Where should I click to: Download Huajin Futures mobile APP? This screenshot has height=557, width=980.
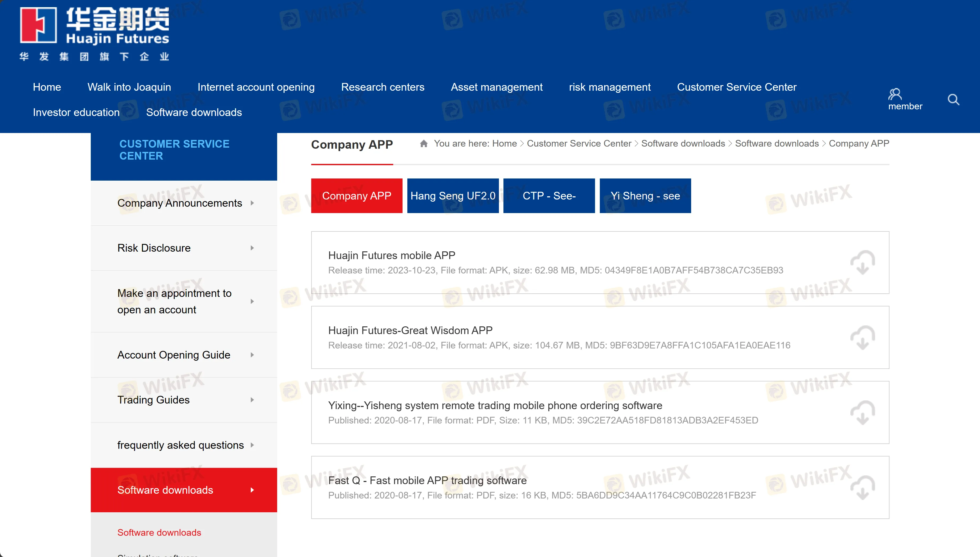(x=863, y=263)
